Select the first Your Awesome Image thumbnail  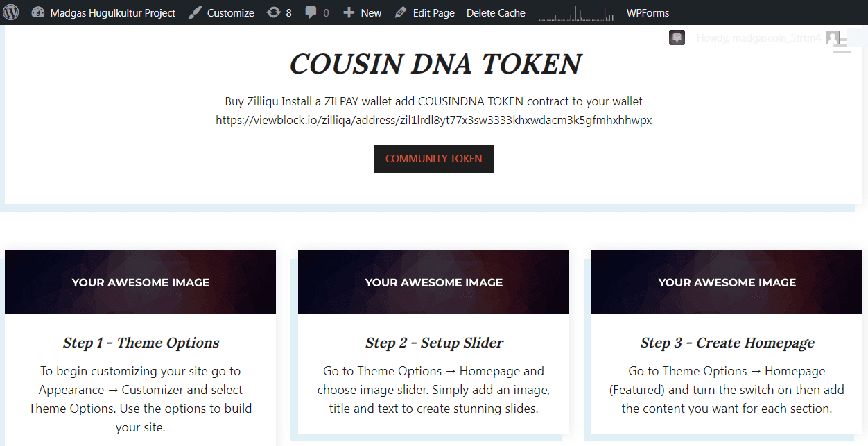coord(140,282)
